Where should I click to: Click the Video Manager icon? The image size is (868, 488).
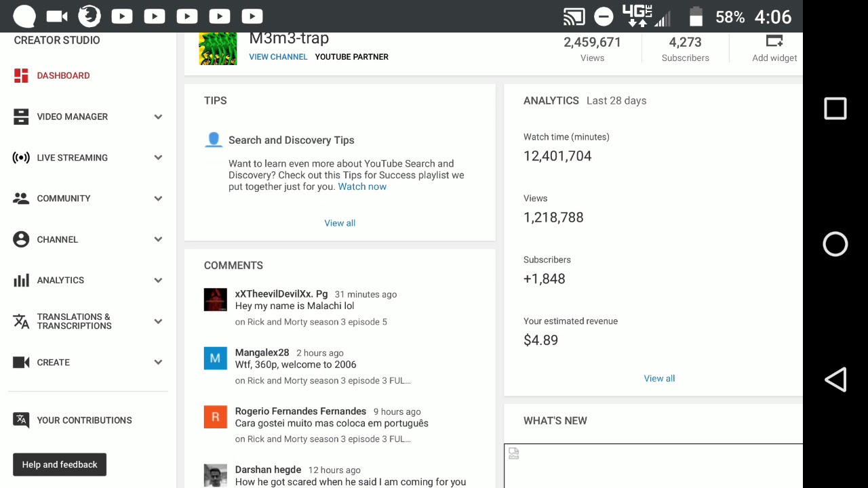(x=21, y=117)
